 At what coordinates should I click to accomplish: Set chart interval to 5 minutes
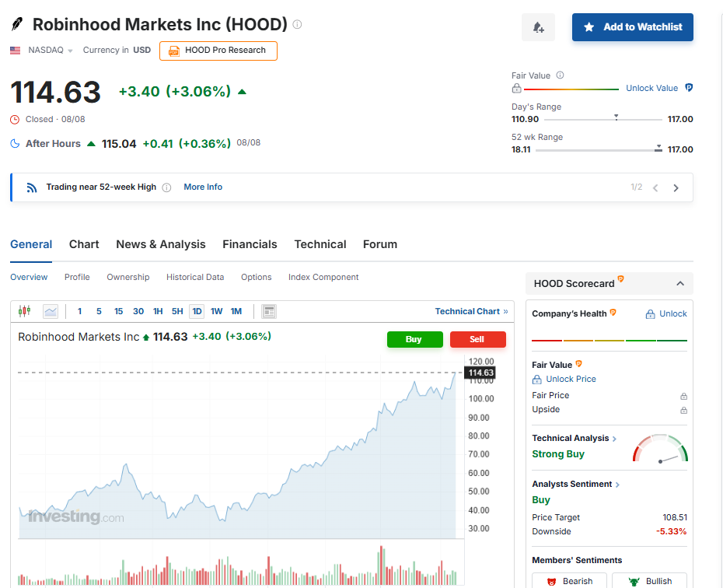pos(99,311)
